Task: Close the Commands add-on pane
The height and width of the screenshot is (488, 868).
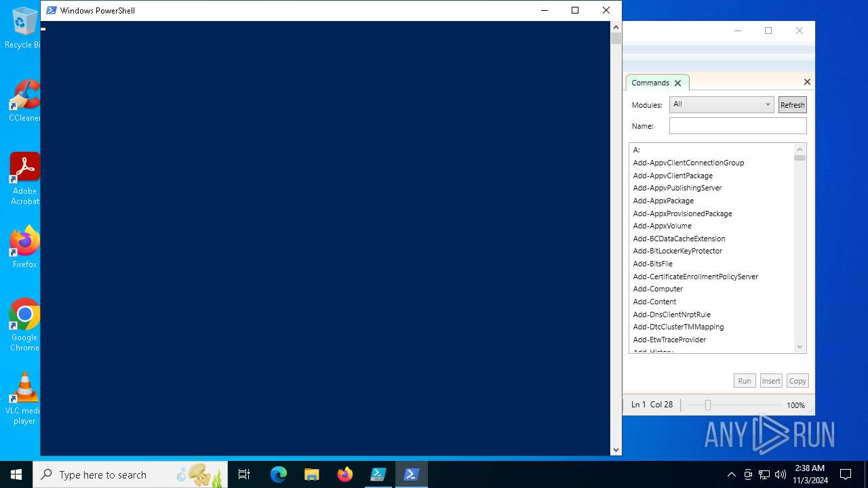Action: pos(807,81)
